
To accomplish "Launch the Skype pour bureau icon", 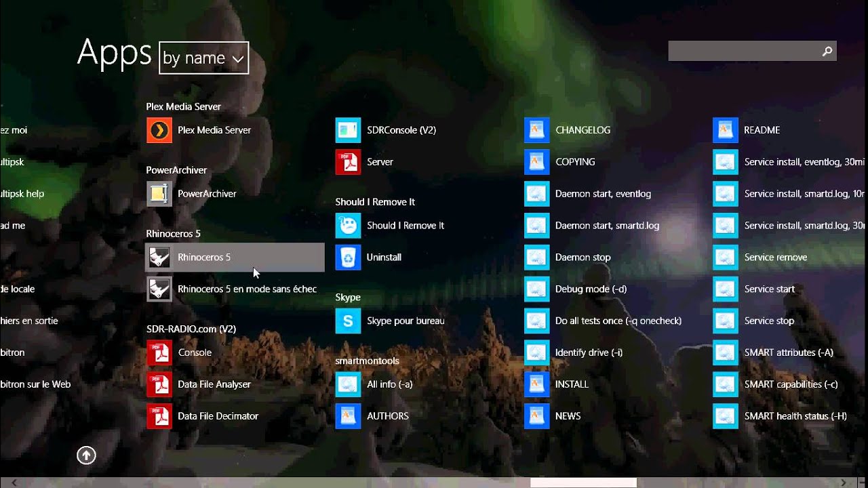I will point(348,321).
